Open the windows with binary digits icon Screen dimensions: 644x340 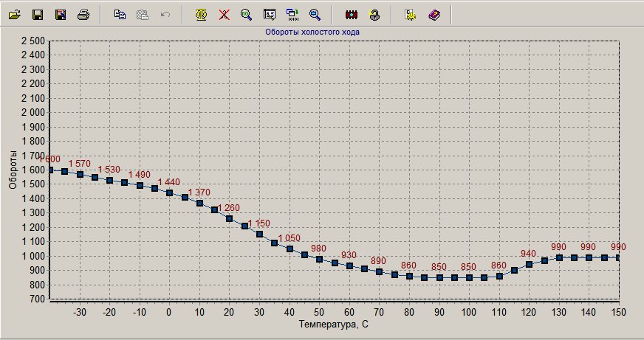pos(292,14)
